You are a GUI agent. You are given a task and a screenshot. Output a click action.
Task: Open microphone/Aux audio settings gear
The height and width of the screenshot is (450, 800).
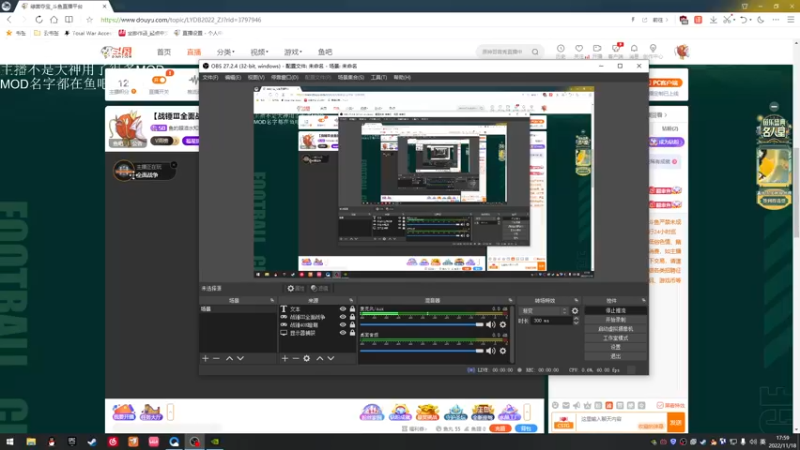(503, 324)
